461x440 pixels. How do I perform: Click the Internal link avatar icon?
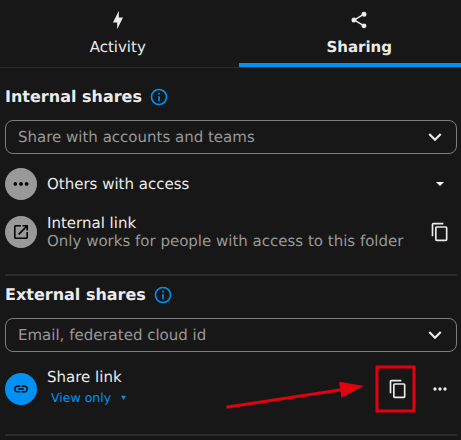(x=21, y=232)
